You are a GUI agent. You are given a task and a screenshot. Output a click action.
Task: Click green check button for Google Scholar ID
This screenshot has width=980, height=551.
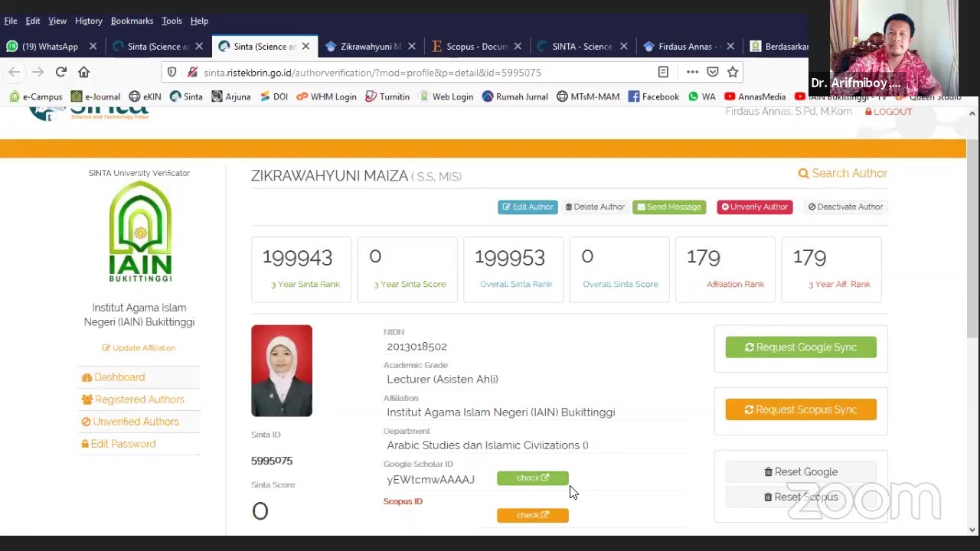click(x=533, y=478)
